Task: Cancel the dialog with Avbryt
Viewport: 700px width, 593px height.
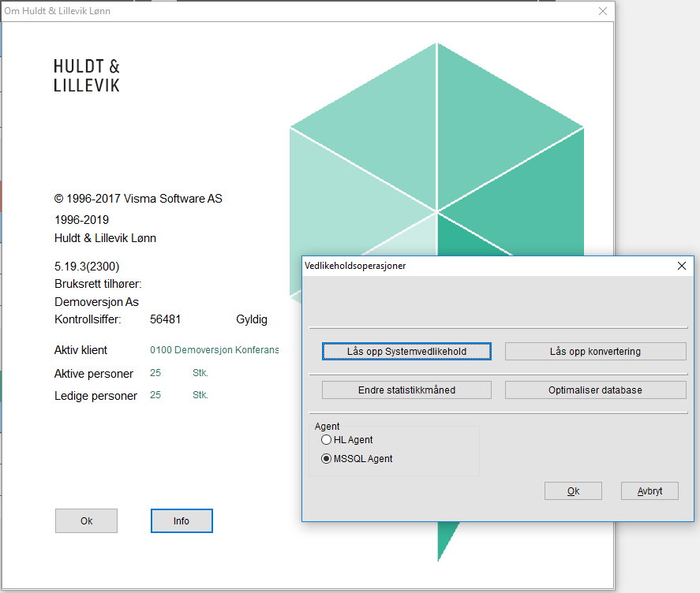Action: click(649, 490)
